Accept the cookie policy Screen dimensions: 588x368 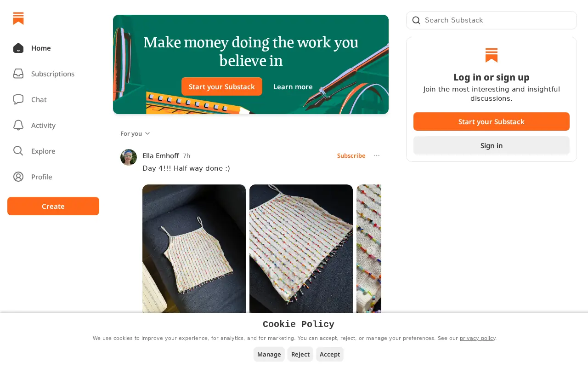point(330,354)
